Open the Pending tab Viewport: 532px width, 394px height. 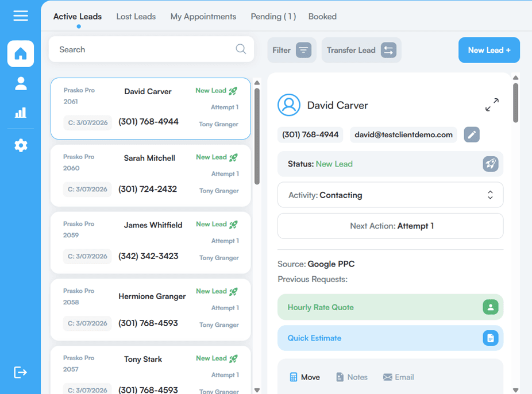pos(273,17)
